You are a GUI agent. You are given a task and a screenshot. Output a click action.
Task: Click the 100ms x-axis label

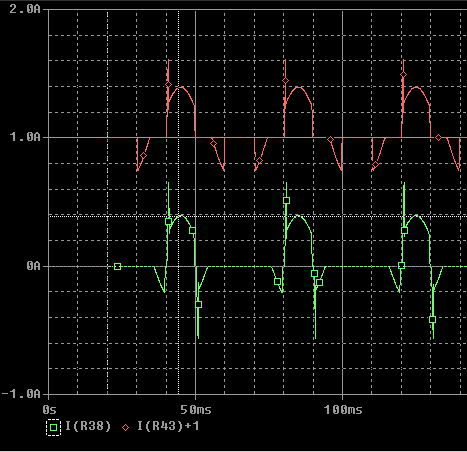(343, 410)
